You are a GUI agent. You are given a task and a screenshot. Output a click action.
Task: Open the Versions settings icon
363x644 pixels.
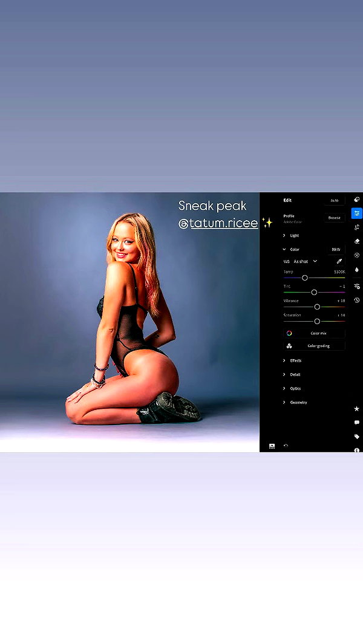click(x=356, y=286)
